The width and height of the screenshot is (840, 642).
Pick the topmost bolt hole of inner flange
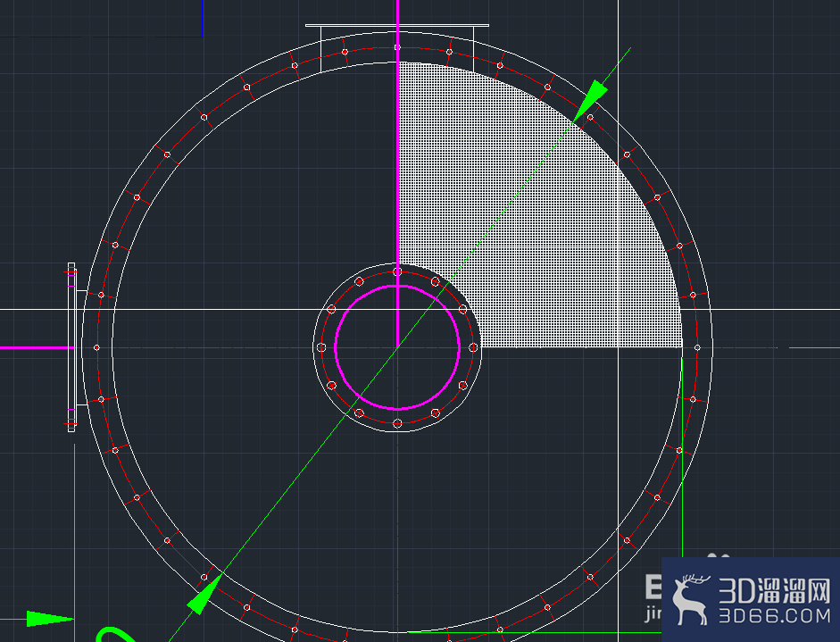(397, 271)
